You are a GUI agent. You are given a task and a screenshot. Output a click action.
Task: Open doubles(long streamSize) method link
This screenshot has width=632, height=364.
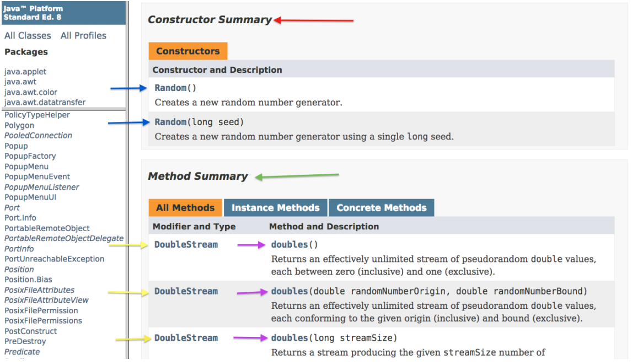click(290, 338)
